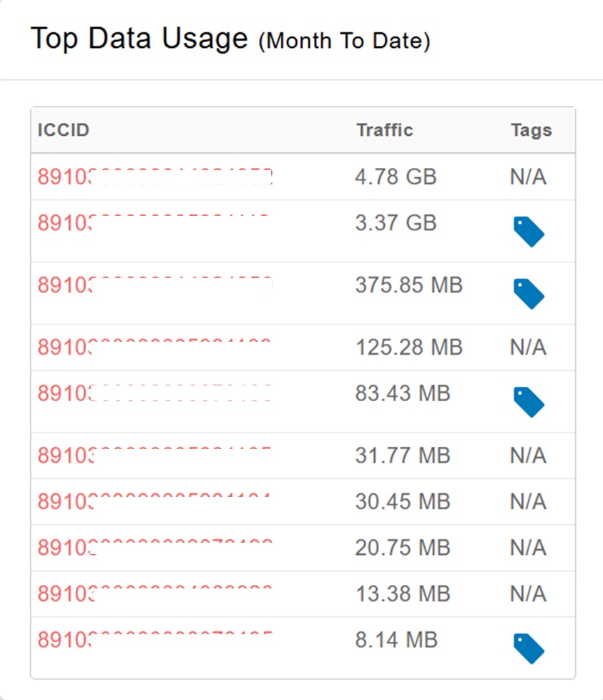Open the ICCID link using 8.14 MB
Image resolution: width=603 pixels, height=700 pixels.
155,640
